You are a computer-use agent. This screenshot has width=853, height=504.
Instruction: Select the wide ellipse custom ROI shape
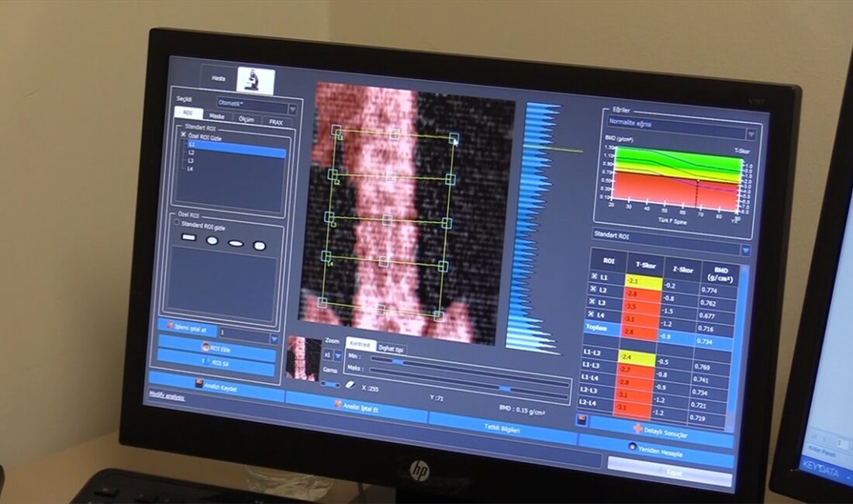[236, 243]
